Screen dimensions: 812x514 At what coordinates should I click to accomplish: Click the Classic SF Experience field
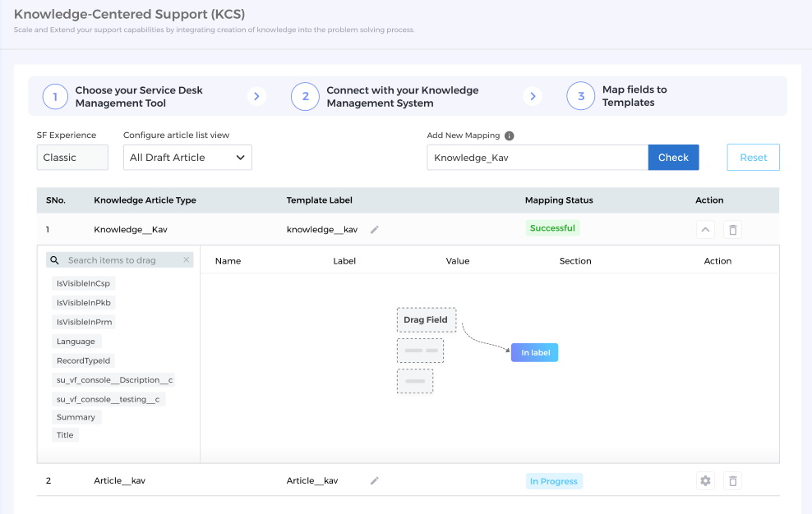[x=72, y=158]
